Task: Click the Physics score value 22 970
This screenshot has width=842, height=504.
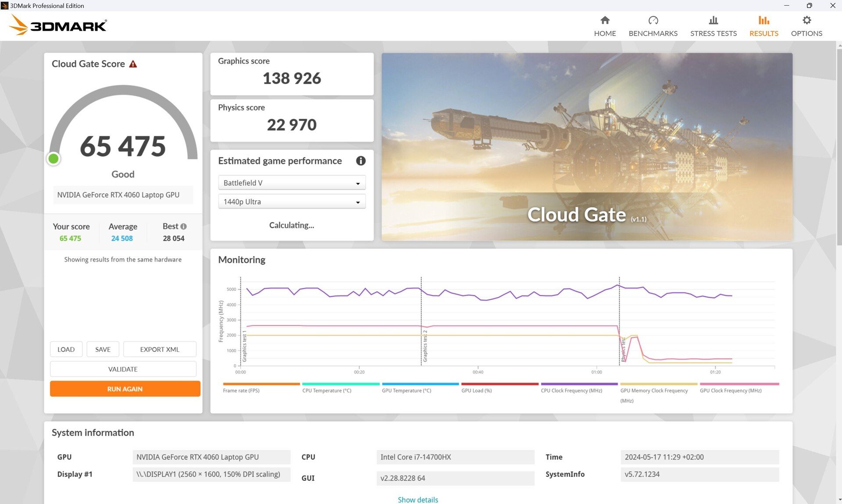Action: [x=292, y=125]
